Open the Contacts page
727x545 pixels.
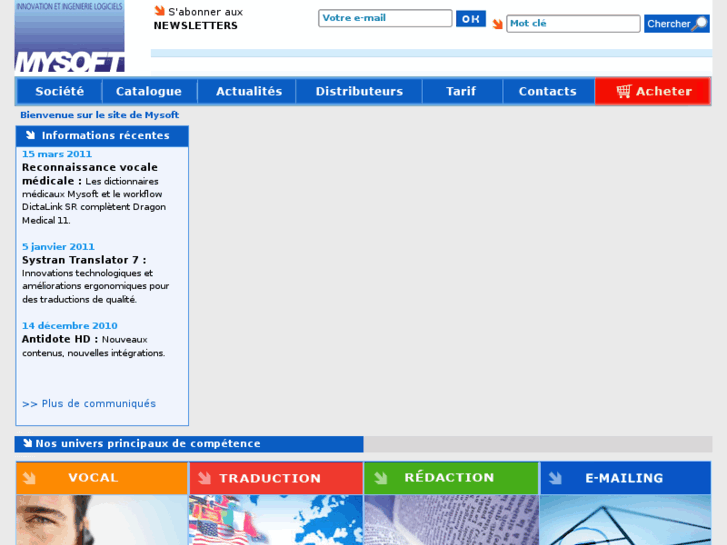pos(548,91)
